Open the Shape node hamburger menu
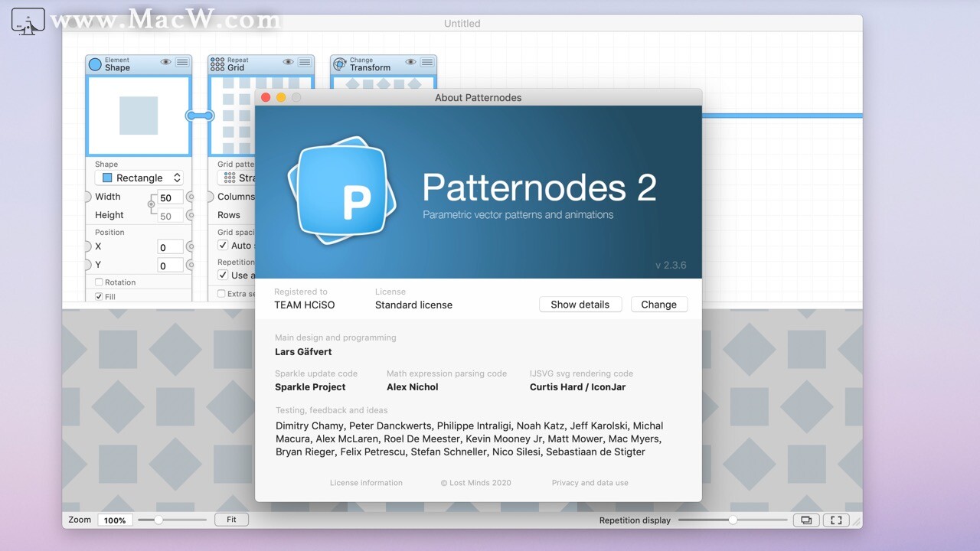The width and height of the screenshot is (980, 551). click(182, 62)
